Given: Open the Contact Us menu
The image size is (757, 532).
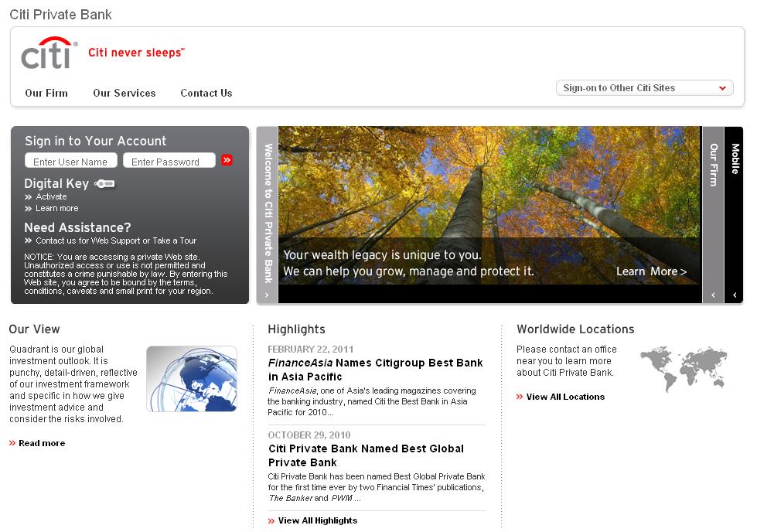Looking at the screenshot, I should [x=206, y=93].
